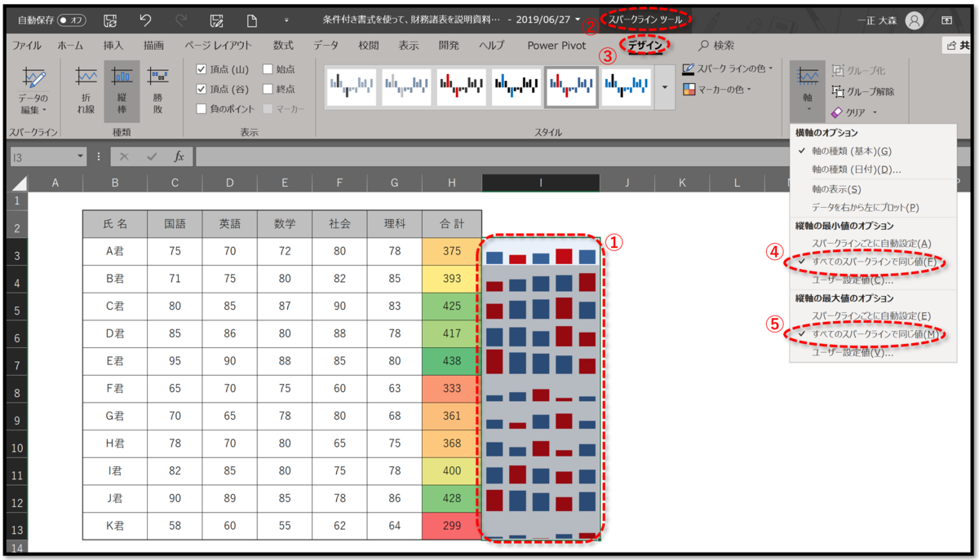The image size is (979, 560).
Task: Open the 軸 axis dropdown button
Action: pyautogui.click(x=808, y=90)
